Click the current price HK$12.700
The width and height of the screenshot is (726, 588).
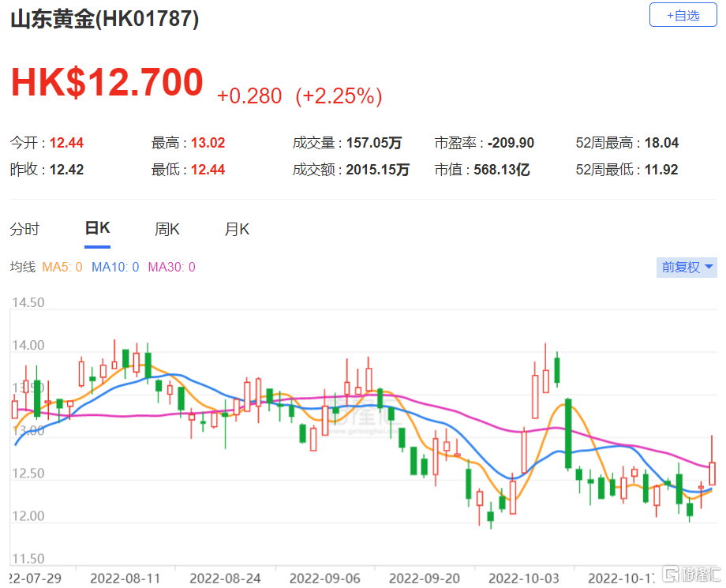[x=107, y=82]
